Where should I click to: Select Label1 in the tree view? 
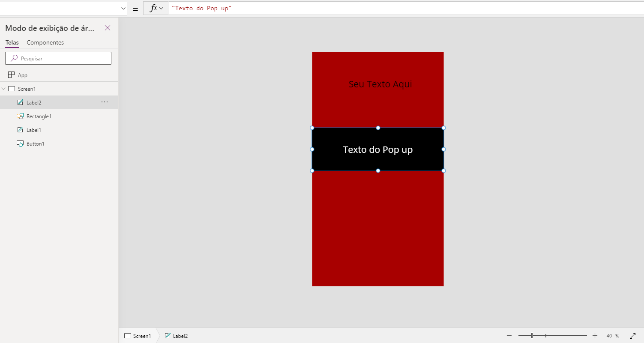coord(59,130)
